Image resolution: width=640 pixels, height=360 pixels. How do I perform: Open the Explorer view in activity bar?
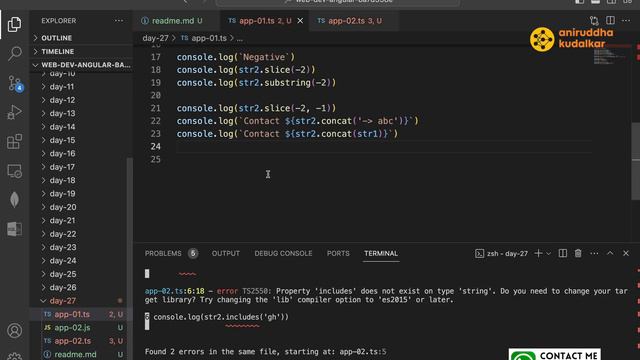[x=14, y=24]
